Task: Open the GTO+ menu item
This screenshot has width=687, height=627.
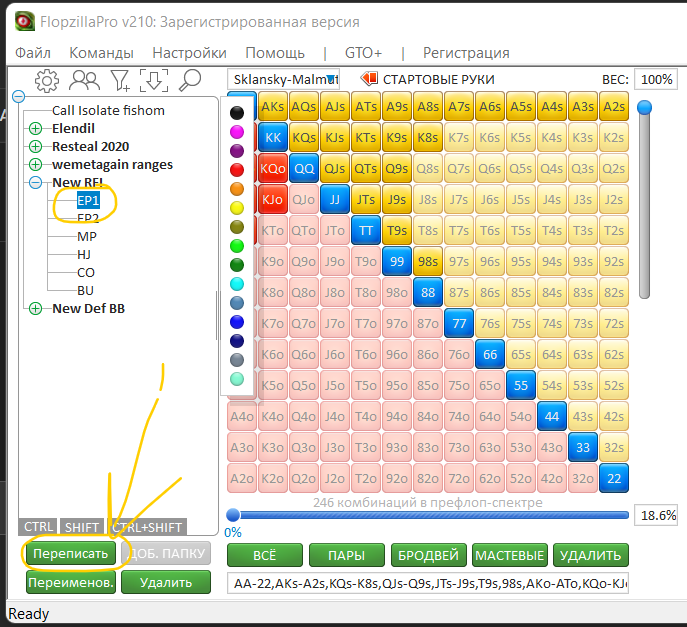Action: pos(363,53)
